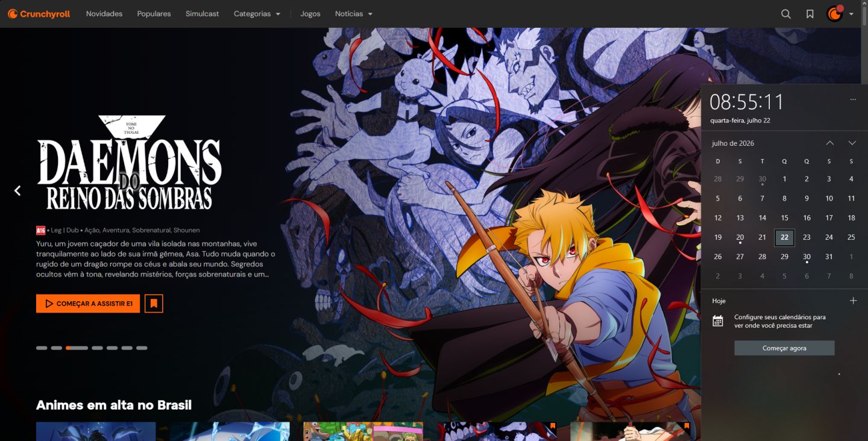
Task: Open the Populares menu item
Action: (x=154, y=14)
